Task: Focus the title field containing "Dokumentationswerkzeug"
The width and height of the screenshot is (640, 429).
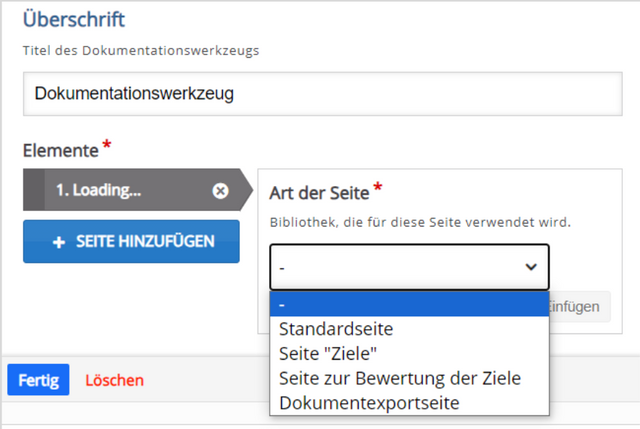Action: (322, 94)
